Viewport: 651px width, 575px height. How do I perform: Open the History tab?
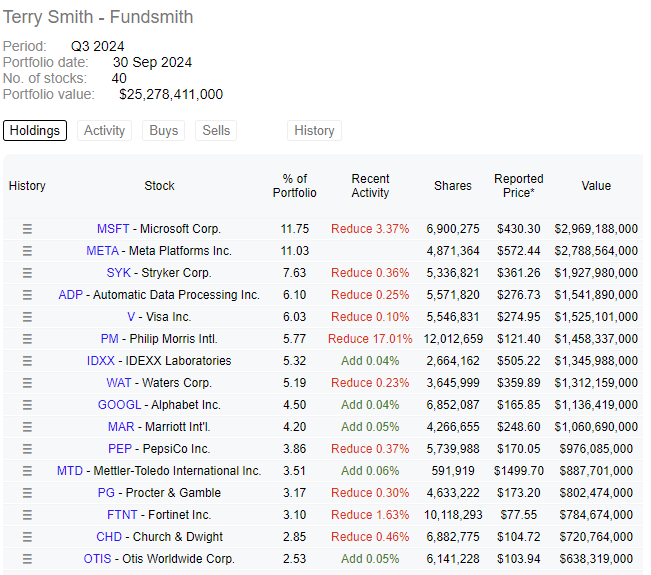(314, 130)
